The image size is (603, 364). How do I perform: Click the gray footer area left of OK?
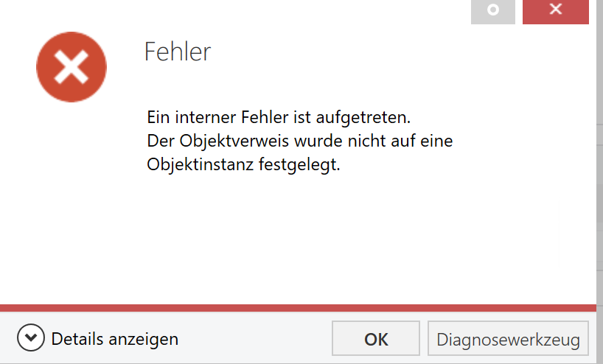tap(254, 338)
